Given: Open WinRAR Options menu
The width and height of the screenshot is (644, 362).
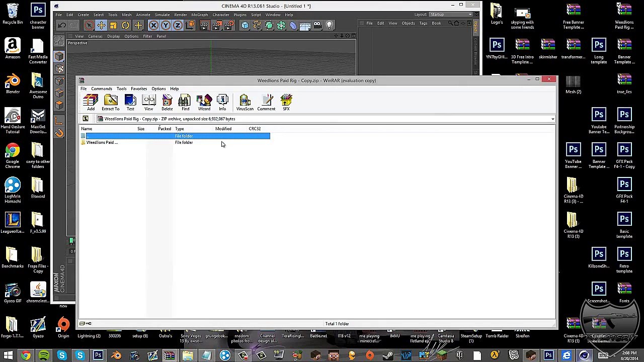Looking at the screenshot, I should (x=158, y=88).
